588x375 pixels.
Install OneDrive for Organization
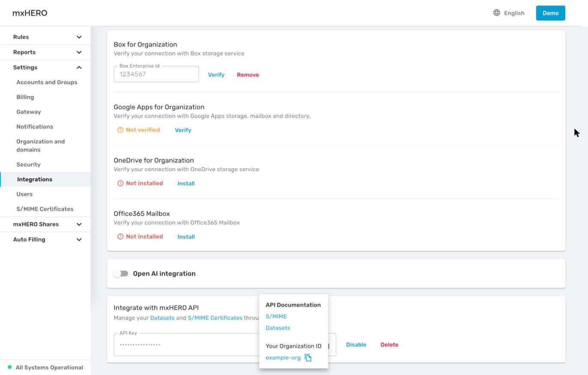[x=186, y=184]
